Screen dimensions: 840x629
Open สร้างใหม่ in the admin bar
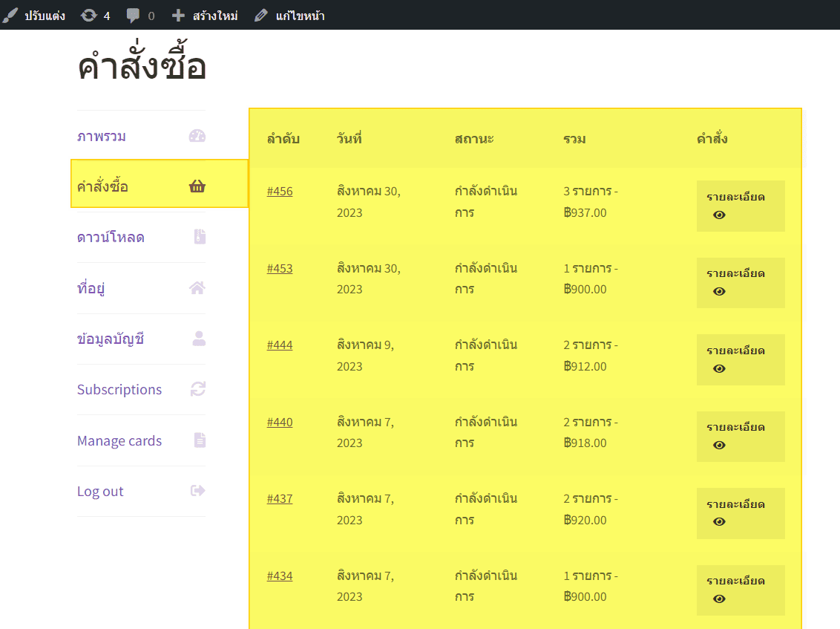click(x=205, y=15)
